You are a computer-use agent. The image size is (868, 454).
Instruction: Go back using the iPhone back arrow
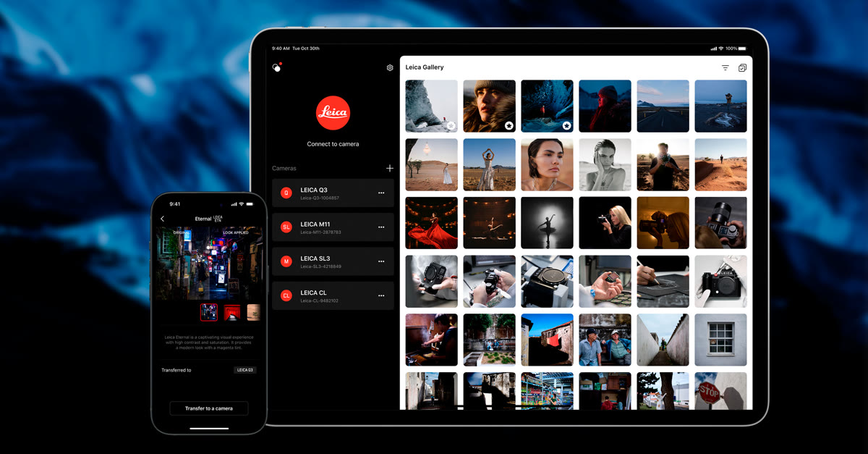163,219
